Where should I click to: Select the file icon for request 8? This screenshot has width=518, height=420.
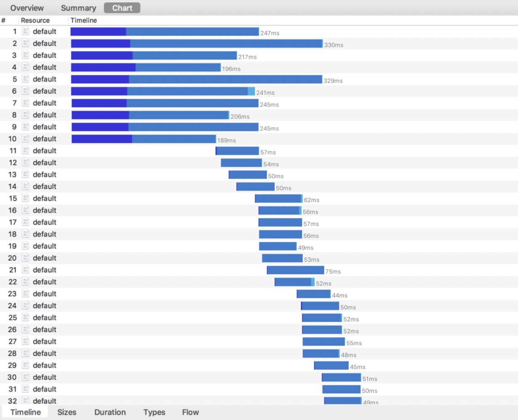click(x=26, y=115)
